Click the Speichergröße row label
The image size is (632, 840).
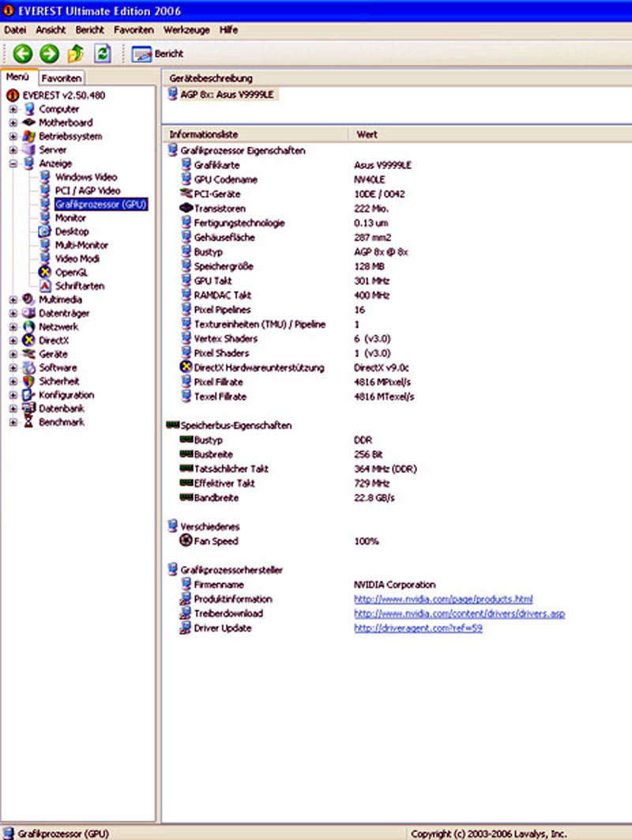224,266
